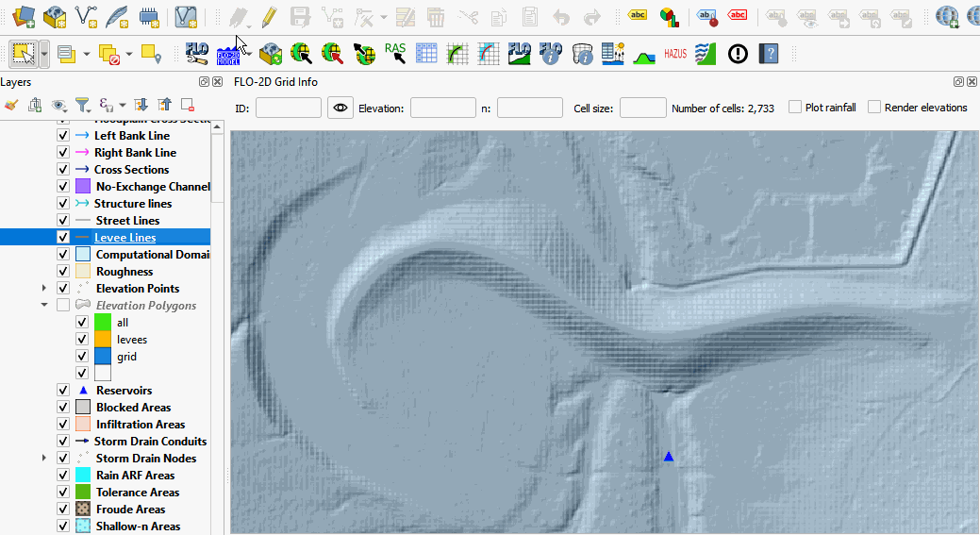Click the HAZUS toolbar icon
The height and width of the screenshot is (535, 980).
pos(675,54)
